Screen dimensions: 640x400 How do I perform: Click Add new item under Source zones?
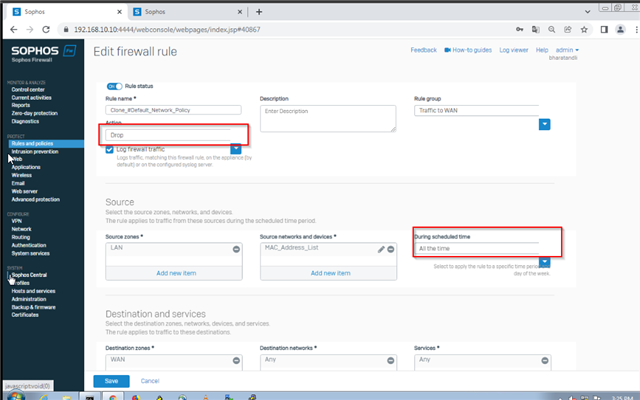[x=176, y=273]
